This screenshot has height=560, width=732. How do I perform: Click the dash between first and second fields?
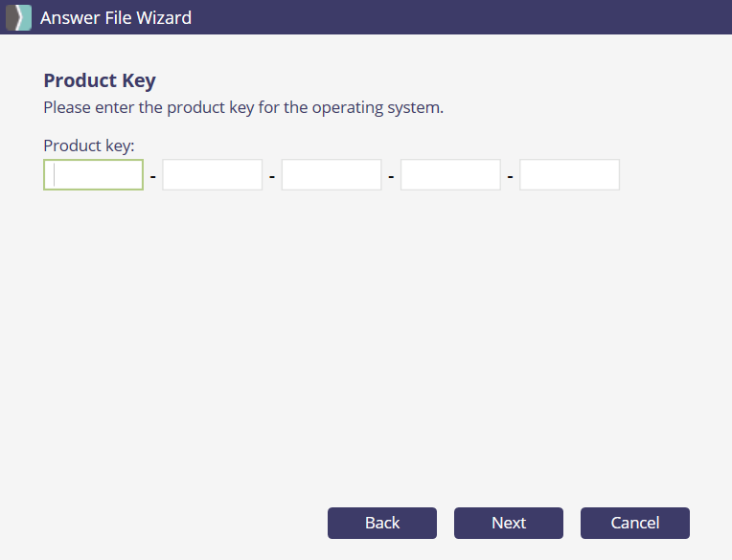click(x=153, y=176)
